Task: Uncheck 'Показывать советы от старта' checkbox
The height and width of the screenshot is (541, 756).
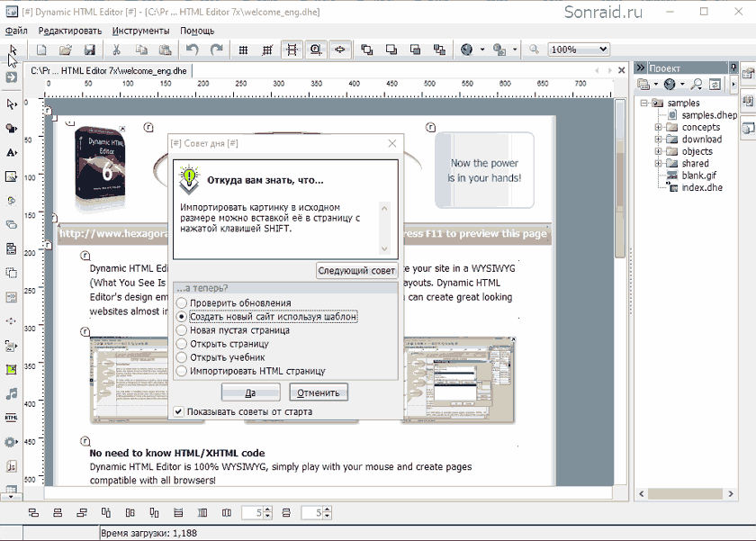Action: pos(179,411)
